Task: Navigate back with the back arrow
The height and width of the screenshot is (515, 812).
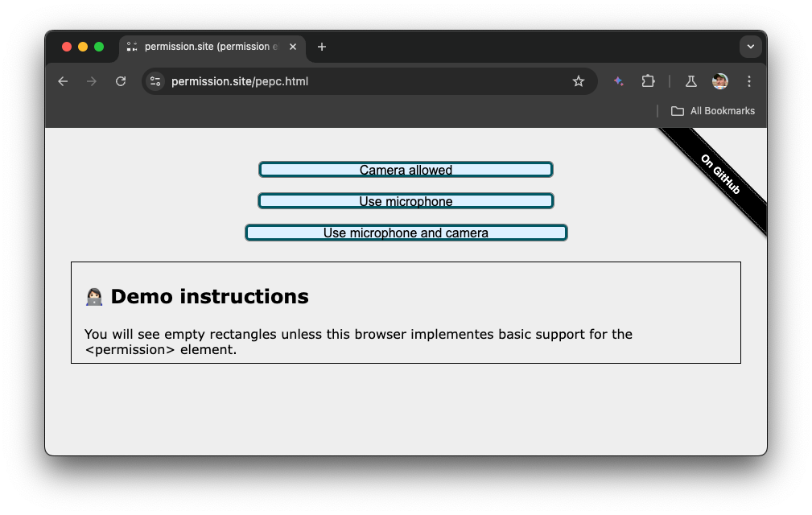Action: (x=63, y=81)
